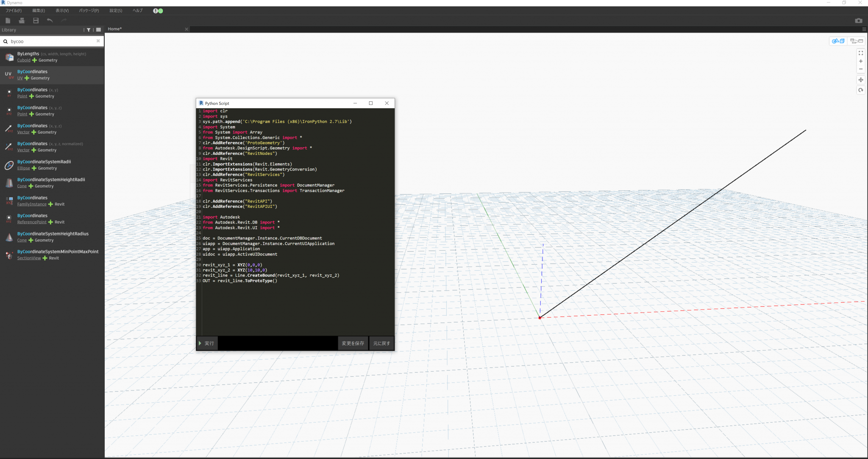The height and width of the screenshot is (459, 868).
Task: Zoom in using the plus icon
Action: (861, 61)
